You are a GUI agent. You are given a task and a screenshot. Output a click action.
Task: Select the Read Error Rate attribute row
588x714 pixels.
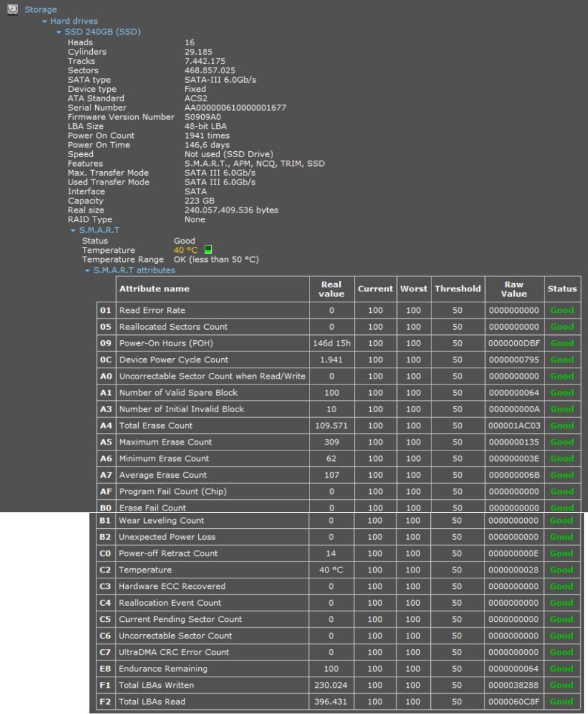pos(339,310)
